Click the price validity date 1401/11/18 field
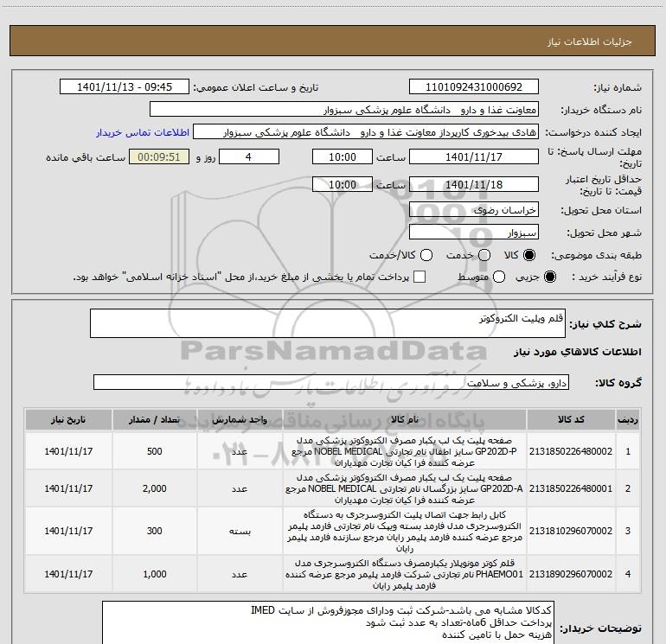Image resolution: width=666 pixels, height=644 pixels. coord(474,184)
